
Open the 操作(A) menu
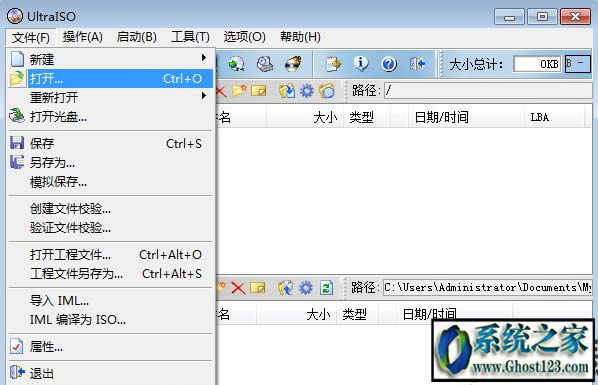83,37
